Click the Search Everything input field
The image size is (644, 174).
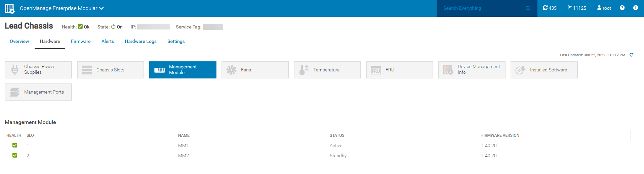[x=481, y=8]
